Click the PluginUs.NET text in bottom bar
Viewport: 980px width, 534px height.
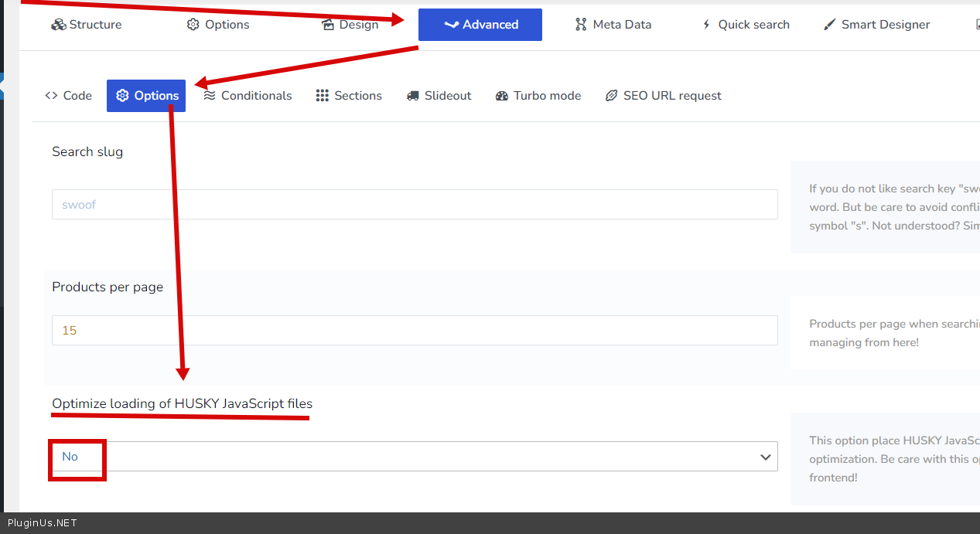(43, 523)
